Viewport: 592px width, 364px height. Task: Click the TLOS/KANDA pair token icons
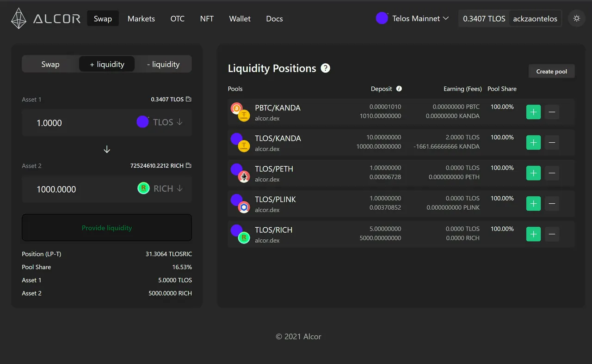240,143
